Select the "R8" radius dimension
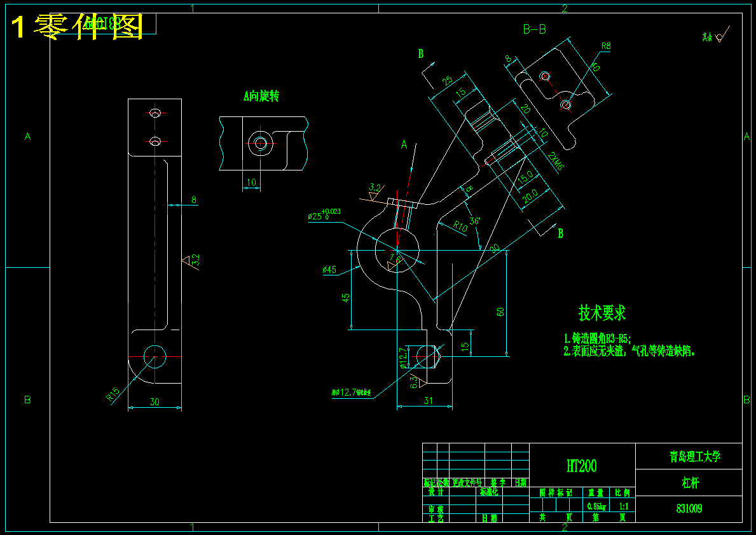Screen dimensions: 756x535 click(x=605, y=46)
